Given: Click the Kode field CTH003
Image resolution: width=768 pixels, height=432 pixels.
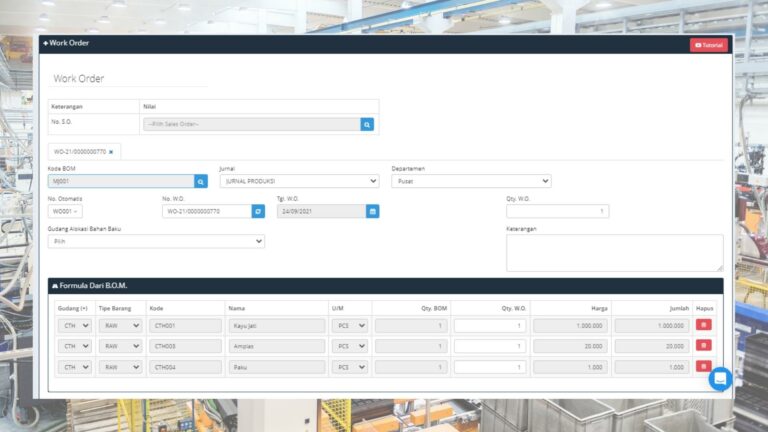Looking at the screenshot, I should point(185,346).
